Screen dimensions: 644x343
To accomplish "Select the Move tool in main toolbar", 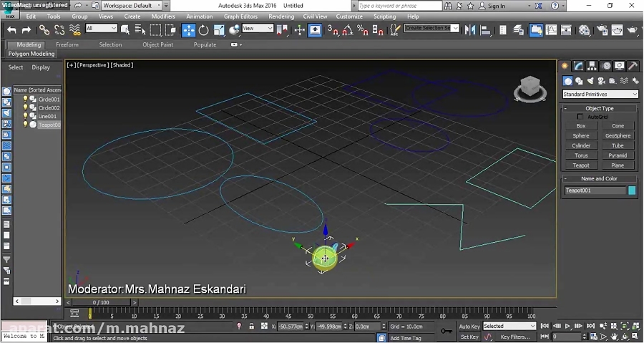I will (x=189, y=30).
